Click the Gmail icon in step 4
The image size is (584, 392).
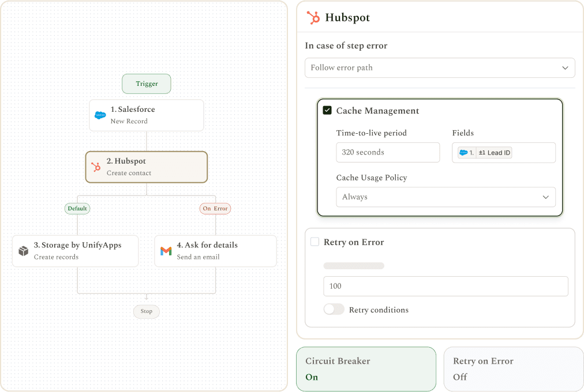coord(166,251)
